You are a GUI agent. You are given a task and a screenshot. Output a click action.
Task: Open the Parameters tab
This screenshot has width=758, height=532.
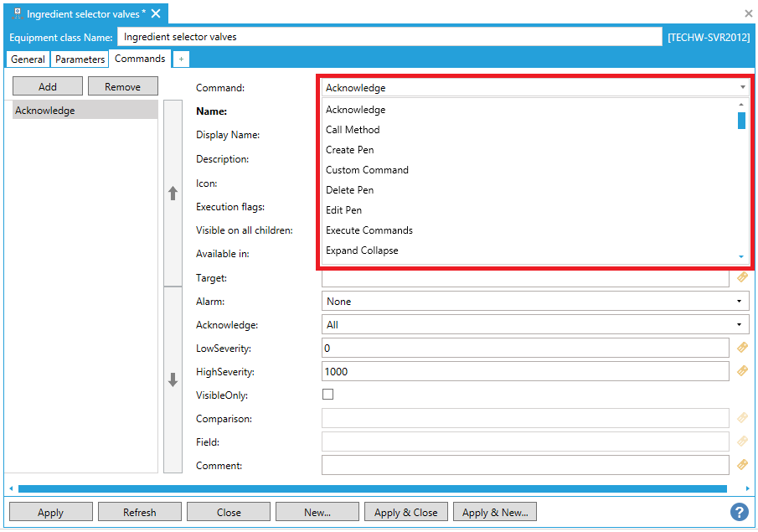coord(80,59)
